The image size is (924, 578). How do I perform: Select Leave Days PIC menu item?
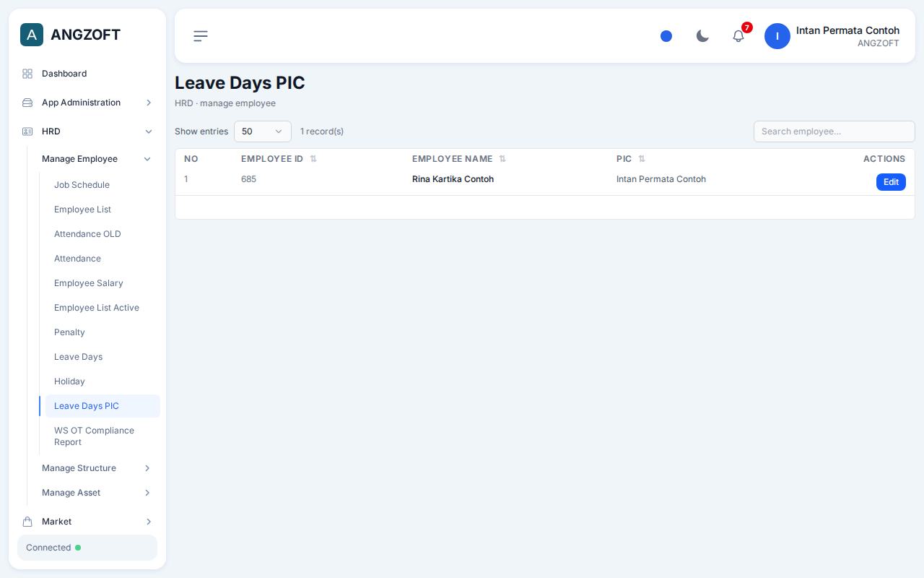103,406
